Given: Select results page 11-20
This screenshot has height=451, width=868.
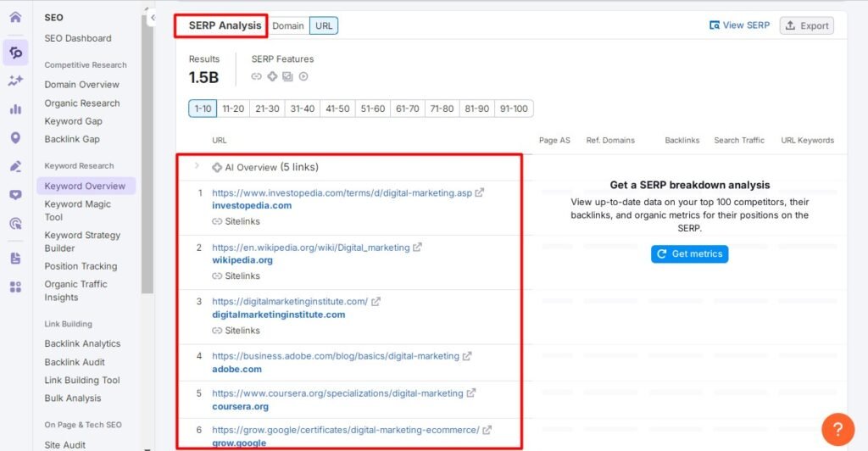Looking at the screenshot, I should 233,109.
